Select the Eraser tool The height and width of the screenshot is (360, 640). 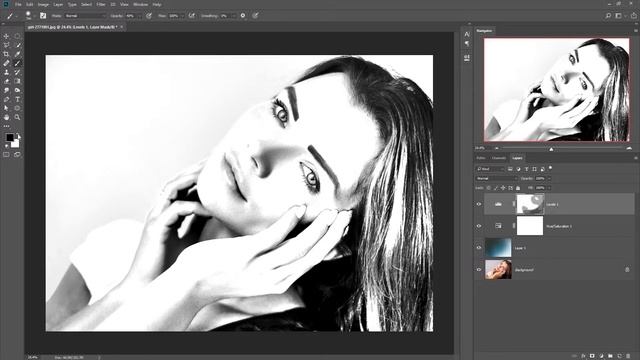(x=6, y=81)
